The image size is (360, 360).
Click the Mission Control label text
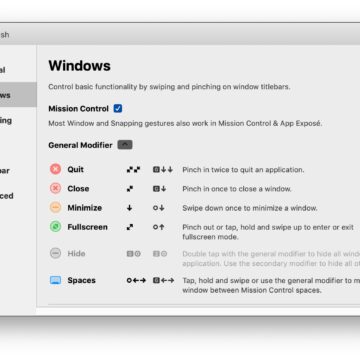pyautogui.click(x=79, y=109)
